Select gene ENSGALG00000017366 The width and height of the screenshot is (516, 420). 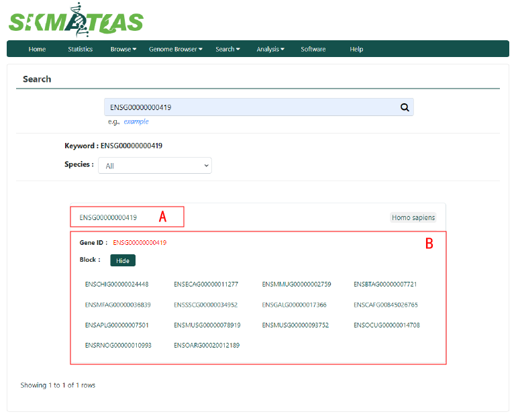(294, 305)
